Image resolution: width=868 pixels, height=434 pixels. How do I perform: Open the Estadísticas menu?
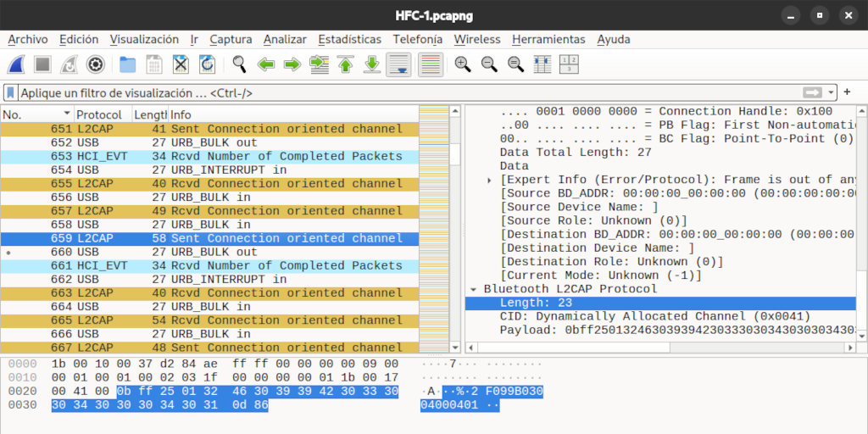(x=350, y=39)
